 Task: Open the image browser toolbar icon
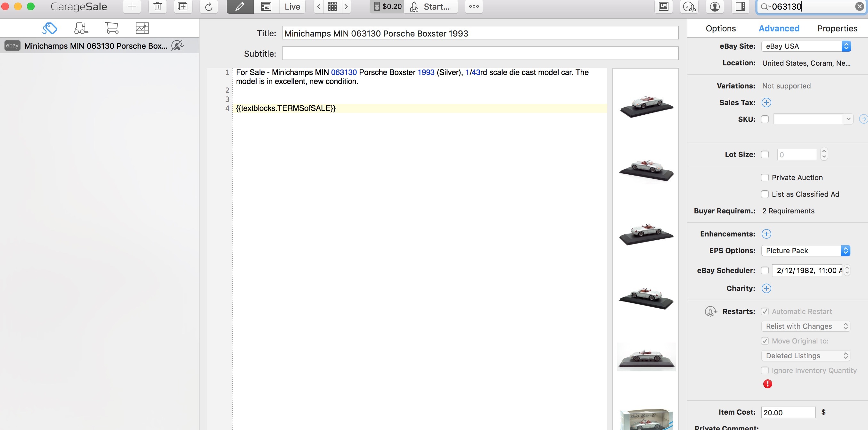point(663,6)
